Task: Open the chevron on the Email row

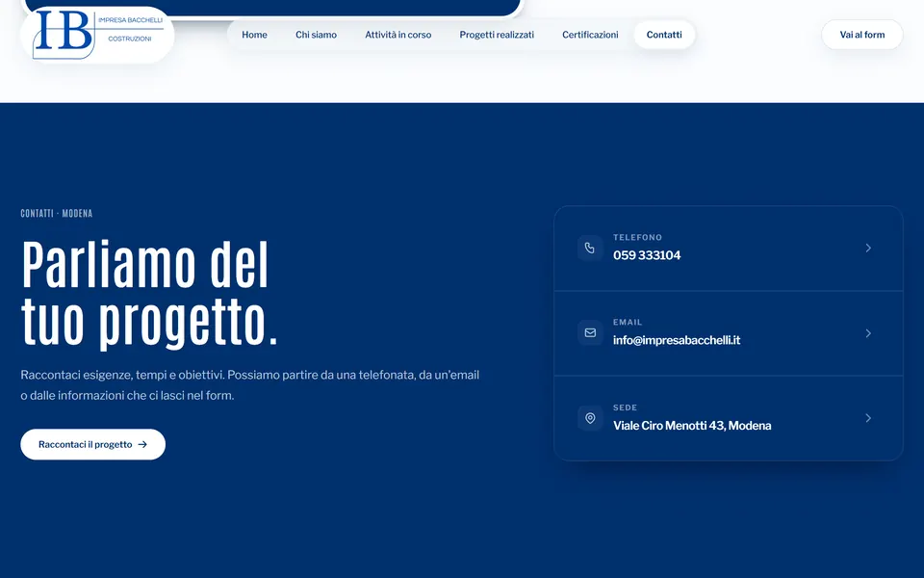Action: coord(868,333)
